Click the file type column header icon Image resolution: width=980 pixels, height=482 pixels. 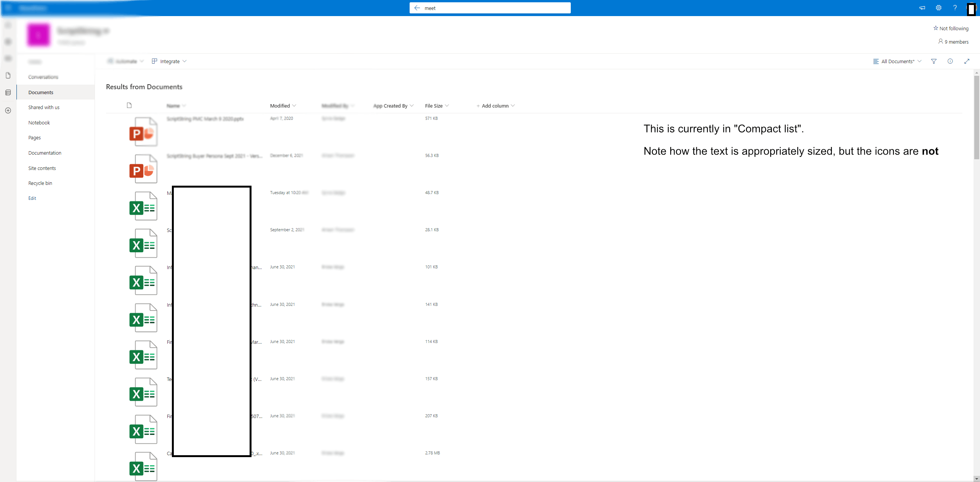point(129,105)
